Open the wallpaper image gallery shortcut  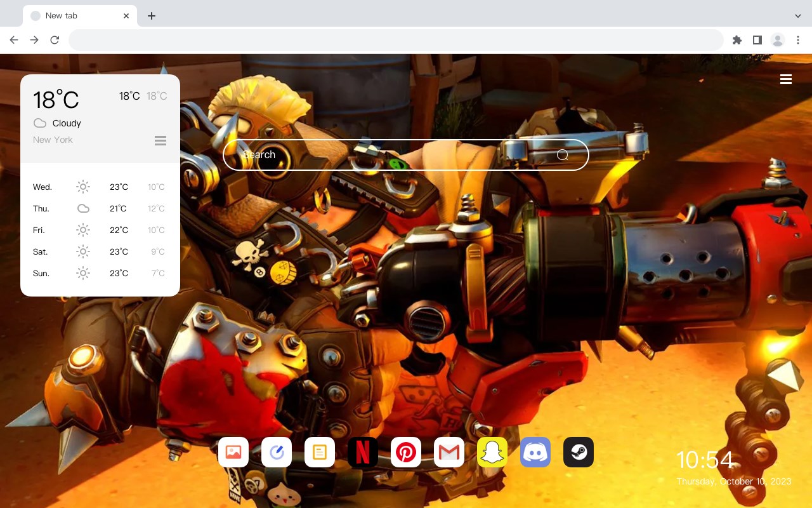pos(233,452)
